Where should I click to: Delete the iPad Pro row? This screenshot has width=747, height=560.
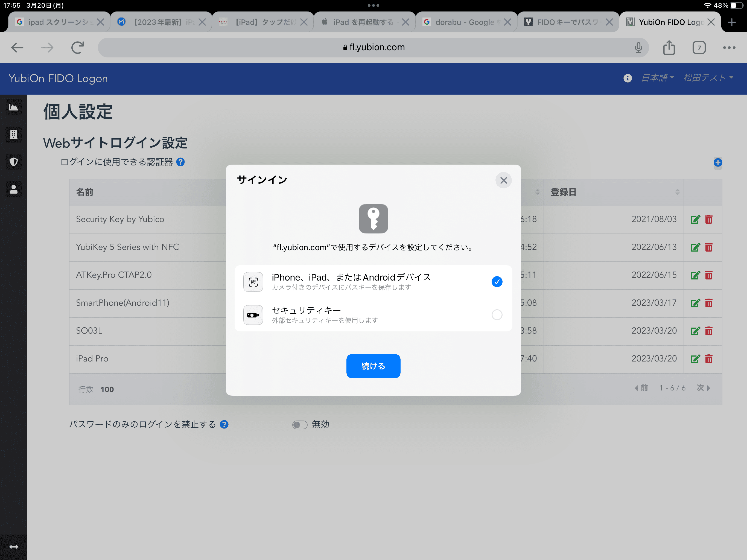click(708, 359)
